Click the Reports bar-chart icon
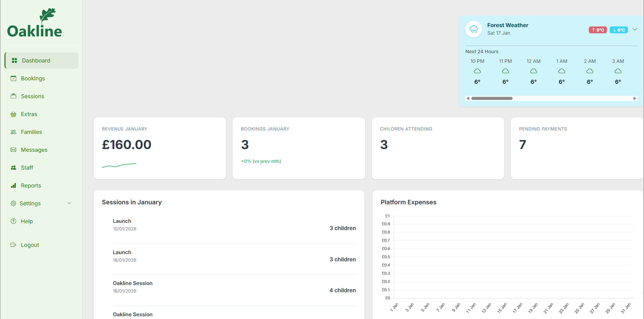The image size is (644, 319). (13, 185)
